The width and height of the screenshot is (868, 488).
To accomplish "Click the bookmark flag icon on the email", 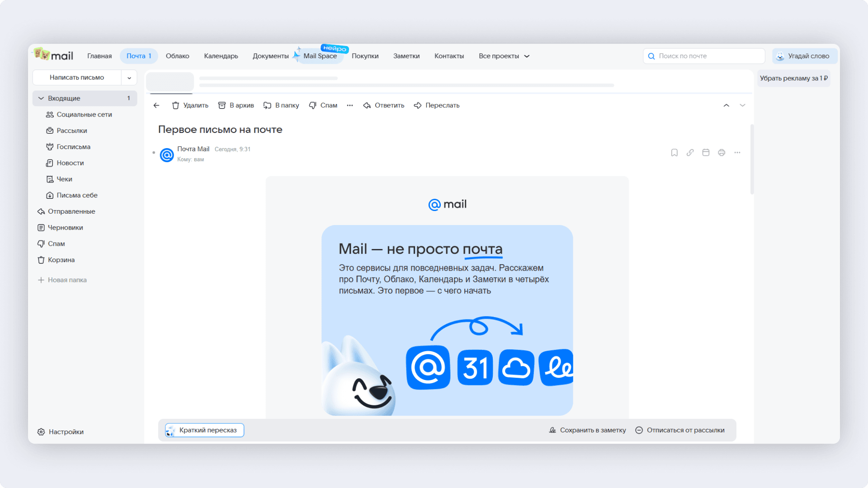I will pyautogui.click(x=674, y=153).
